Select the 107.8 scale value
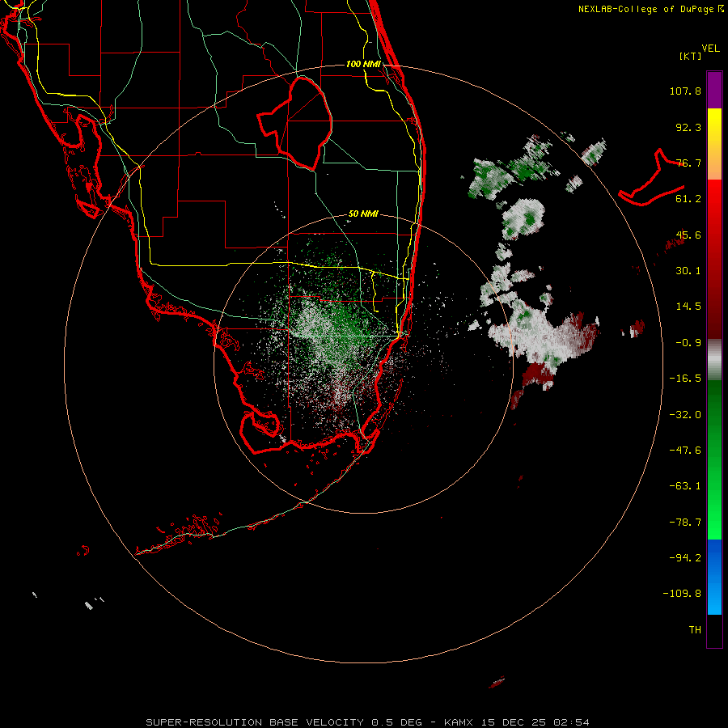Image resolution: width=728 pixels, height=728 pixels. (x=685, y=91)
